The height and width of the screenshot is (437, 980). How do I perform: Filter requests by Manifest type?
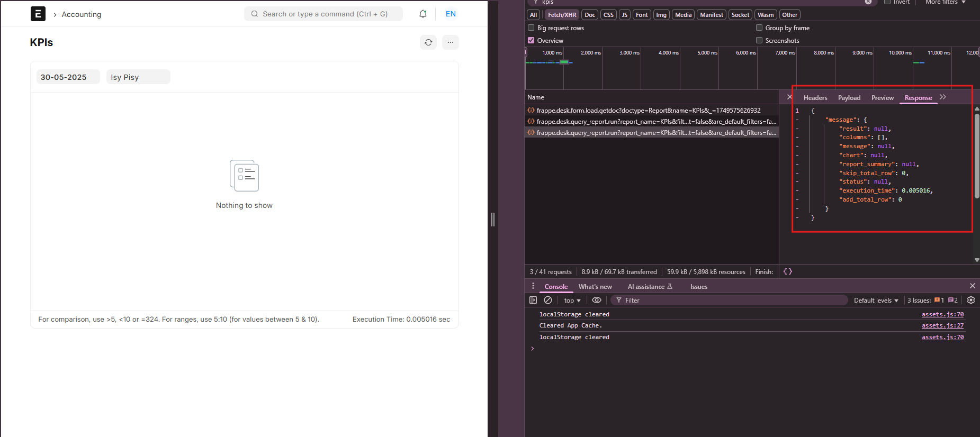coord(712,15)
